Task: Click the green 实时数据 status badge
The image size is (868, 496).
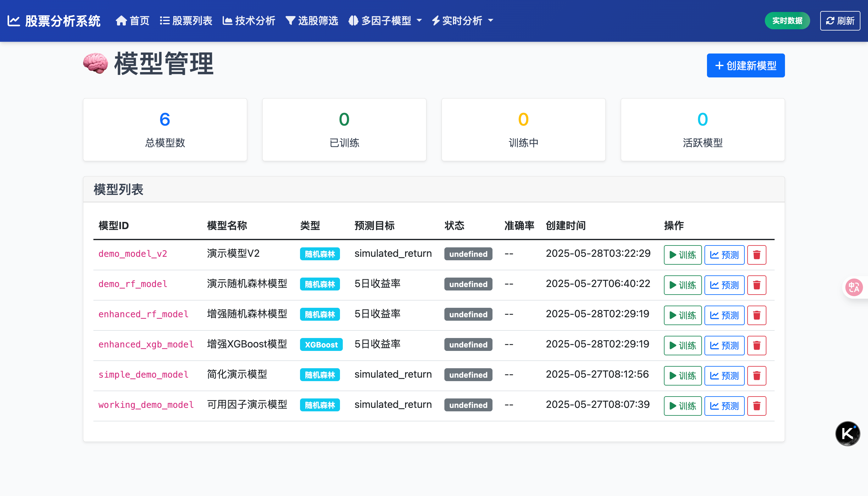Action: click(787, 21)
